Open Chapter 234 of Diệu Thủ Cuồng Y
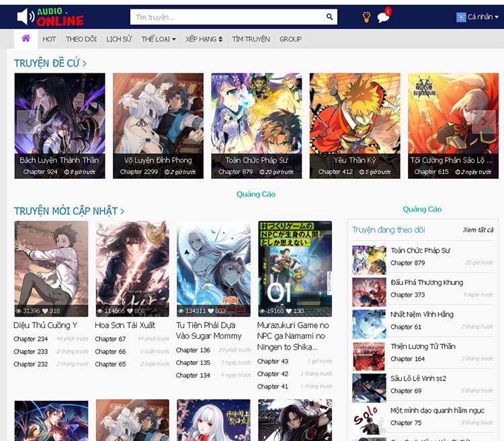Screen dimensions: 504x441 pos(30,339)
